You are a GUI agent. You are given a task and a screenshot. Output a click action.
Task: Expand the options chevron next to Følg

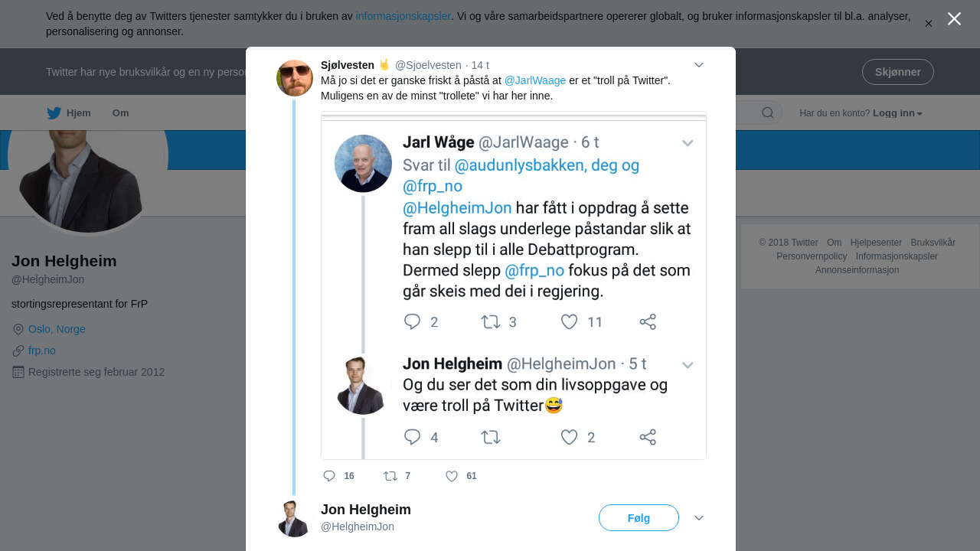pyautogui.click(x=699, y=518)
